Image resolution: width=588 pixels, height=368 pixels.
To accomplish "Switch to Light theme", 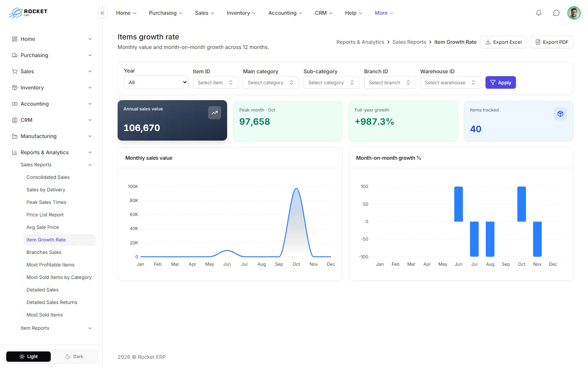I will point(29,357).
